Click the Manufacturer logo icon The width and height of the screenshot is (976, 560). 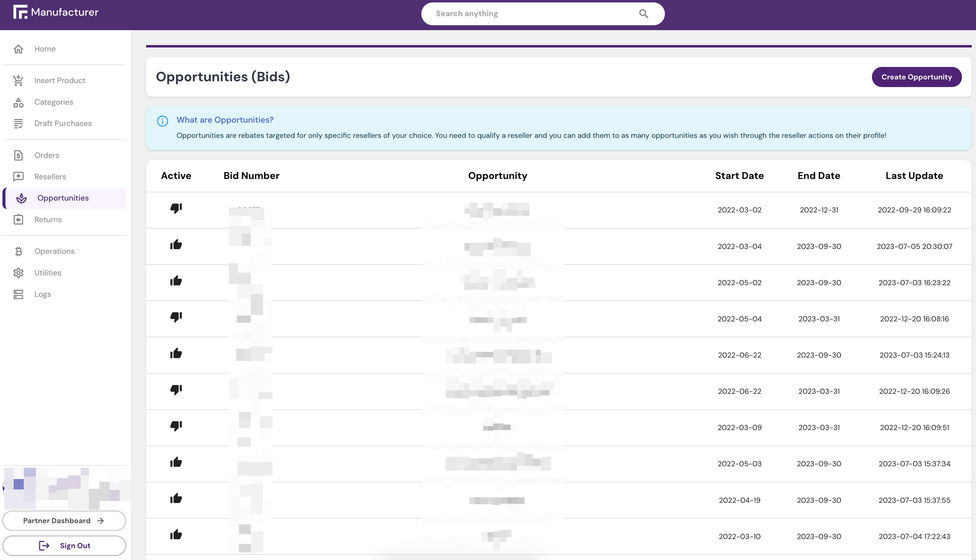click(x=20, y=12)
